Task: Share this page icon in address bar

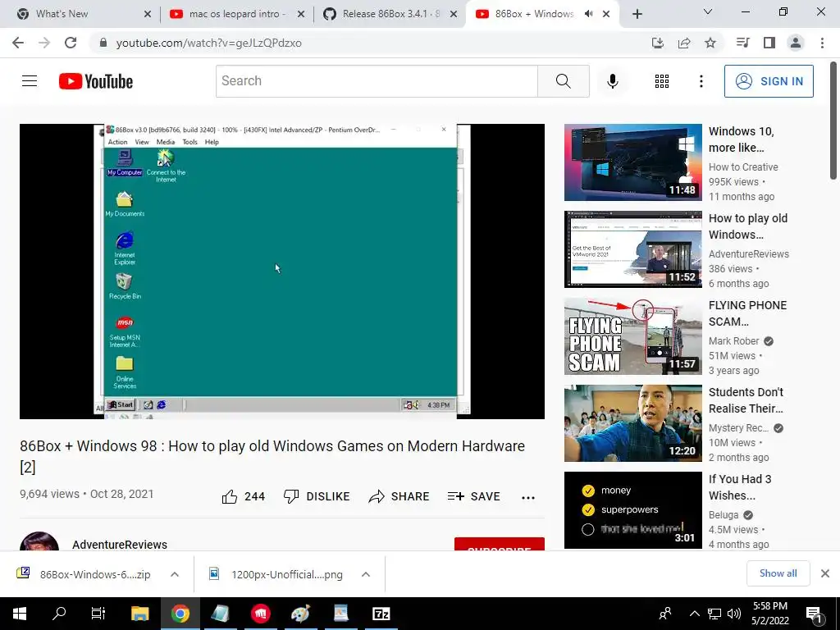Action: tap(684, 43)
